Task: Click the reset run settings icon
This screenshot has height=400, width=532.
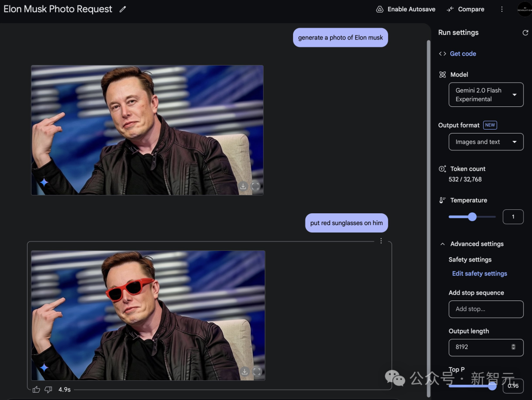Action: (525, 33)
